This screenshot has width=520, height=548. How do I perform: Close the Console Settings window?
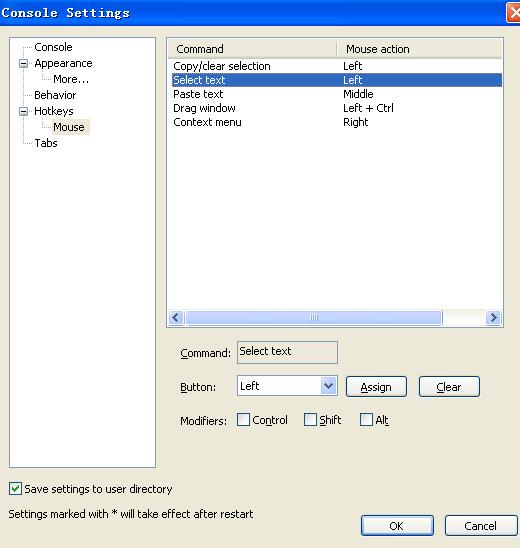click(x=513, y=13)
